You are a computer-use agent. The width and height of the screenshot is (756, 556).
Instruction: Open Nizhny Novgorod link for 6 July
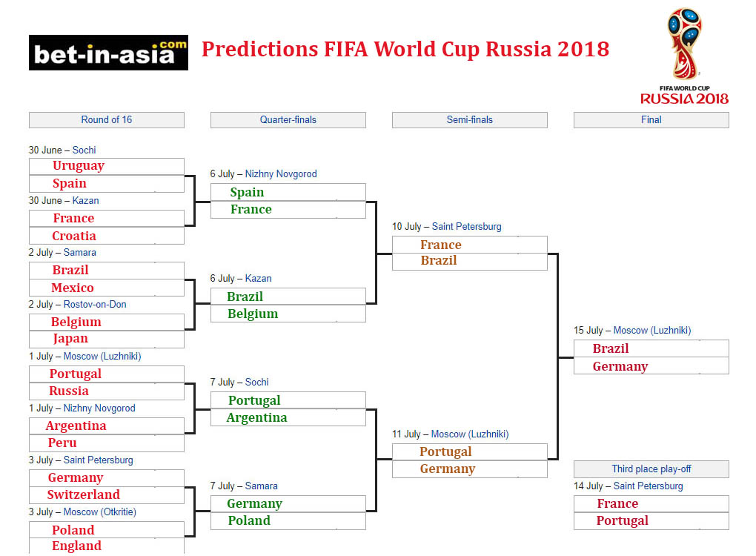coord(281,173)
